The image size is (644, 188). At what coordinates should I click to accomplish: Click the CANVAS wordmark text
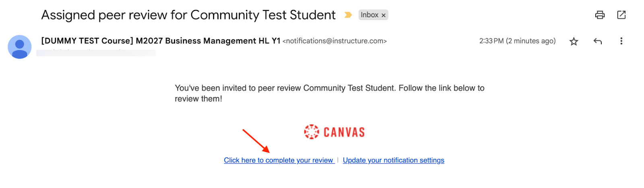(x=344, y=132)
